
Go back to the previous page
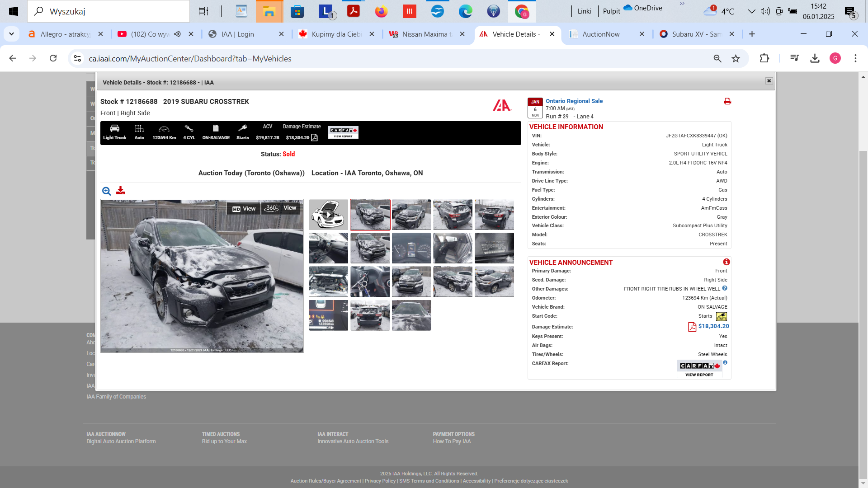[13, 58]
